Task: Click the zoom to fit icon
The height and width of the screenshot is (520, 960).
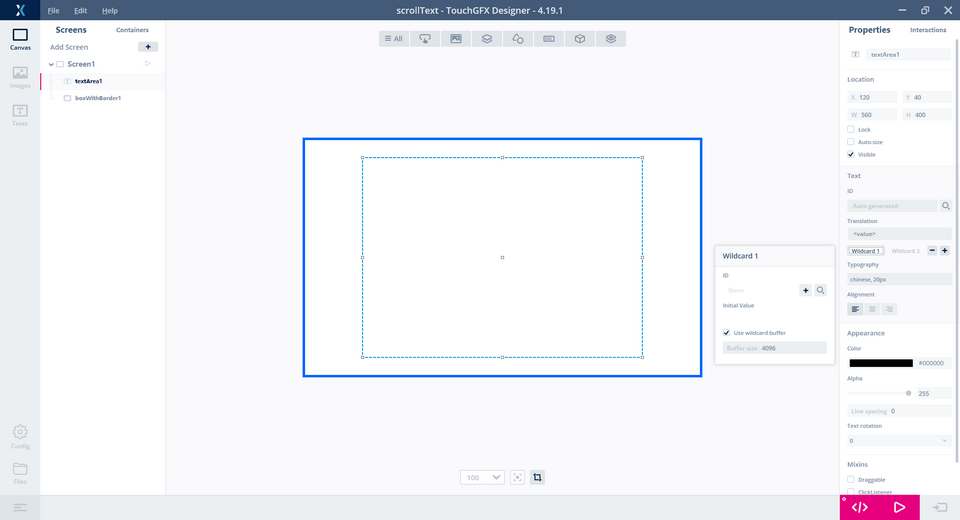Action: [x=517, y=477]
